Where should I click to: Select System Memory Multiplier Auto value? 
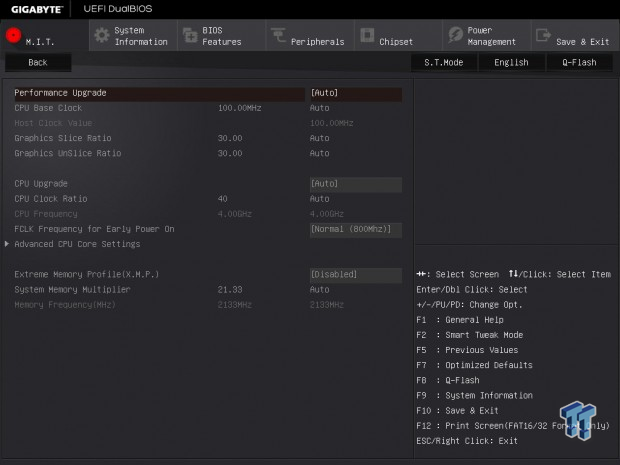click(319, 289)
